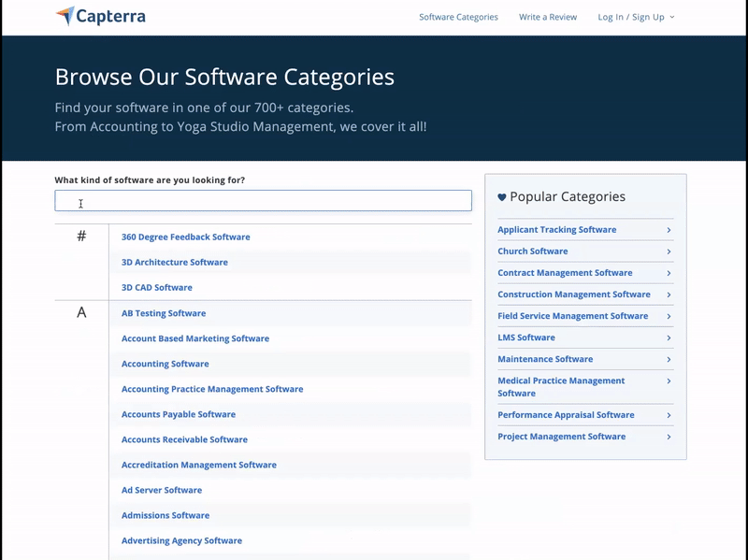The image size is (748, 560).
Task: Open Advertising Agency Software category
Action: tap(181, 541)
